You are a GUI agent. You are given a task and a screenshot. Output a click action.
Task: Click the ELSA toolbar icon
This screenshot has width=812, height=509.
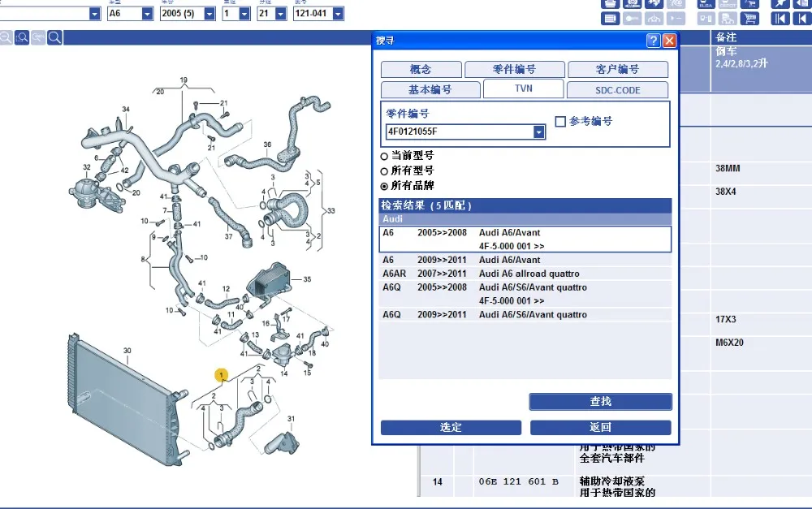coord(706,3)
